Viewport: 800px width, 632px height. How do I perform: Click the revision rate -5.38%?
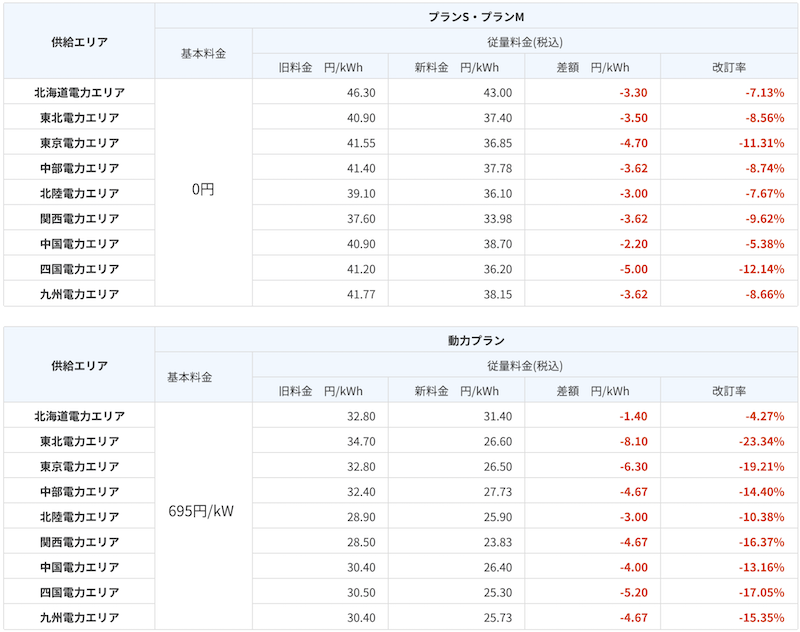765,244
